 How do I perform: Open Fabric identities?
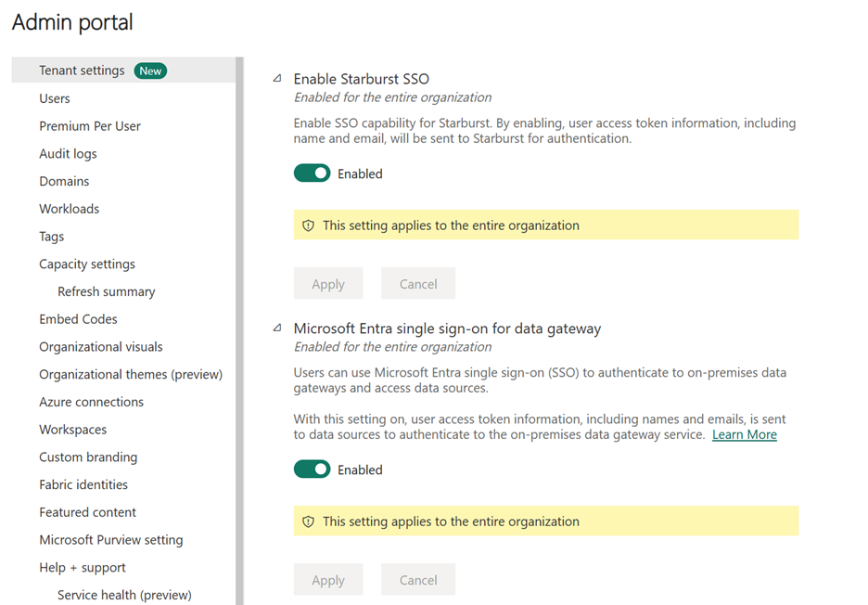click(83, 484)
